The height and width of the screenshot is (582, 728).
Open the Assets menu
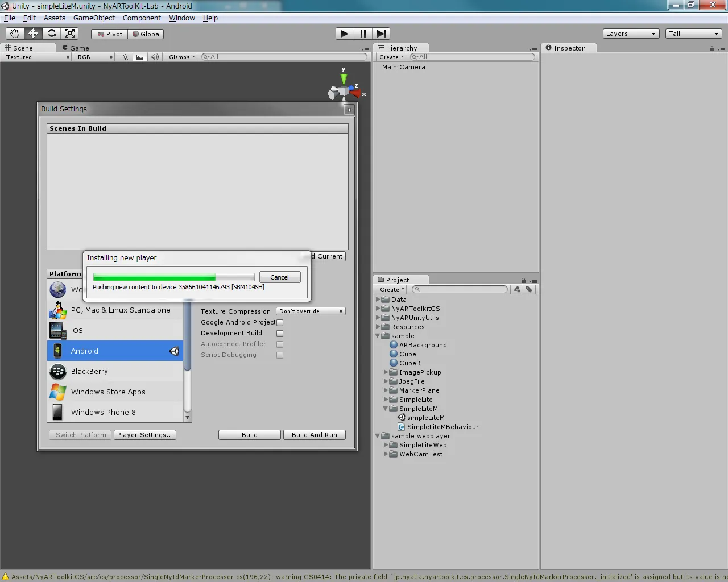tap(55, 18)
